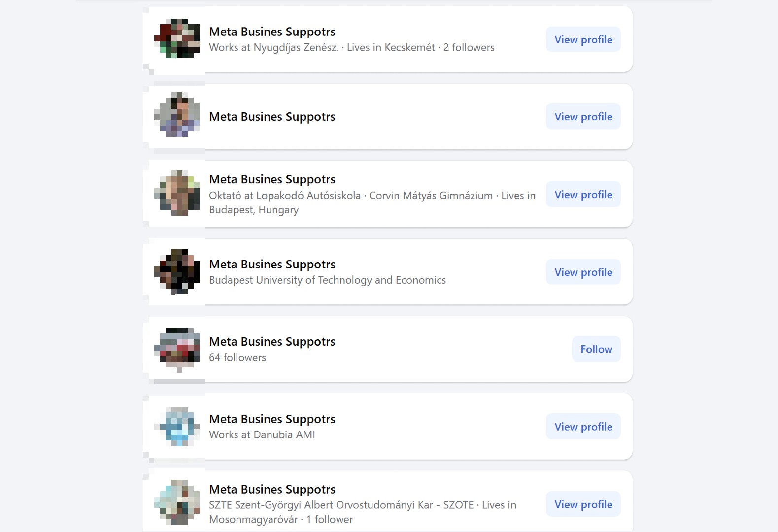Click the name above Oktató at Lopakodó Autósiskola

click(272, 179)
